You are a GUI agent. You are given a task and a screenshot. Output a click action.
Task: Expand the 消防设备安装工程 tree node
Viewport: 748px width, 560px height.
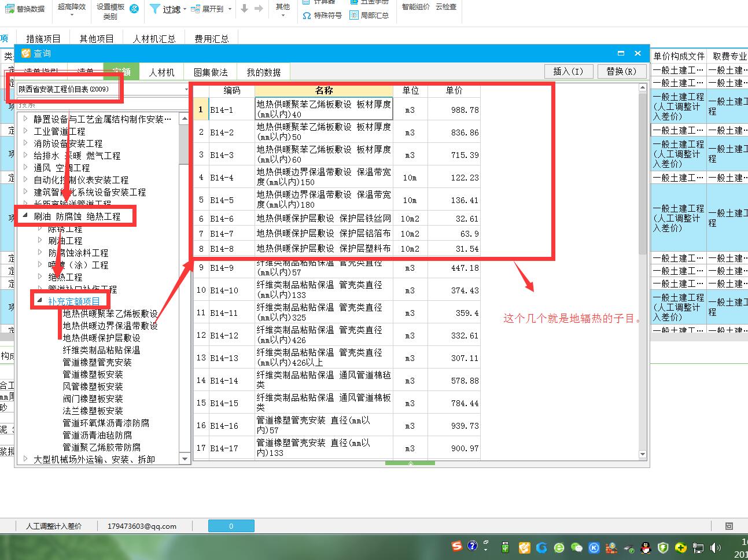point(25,143)
